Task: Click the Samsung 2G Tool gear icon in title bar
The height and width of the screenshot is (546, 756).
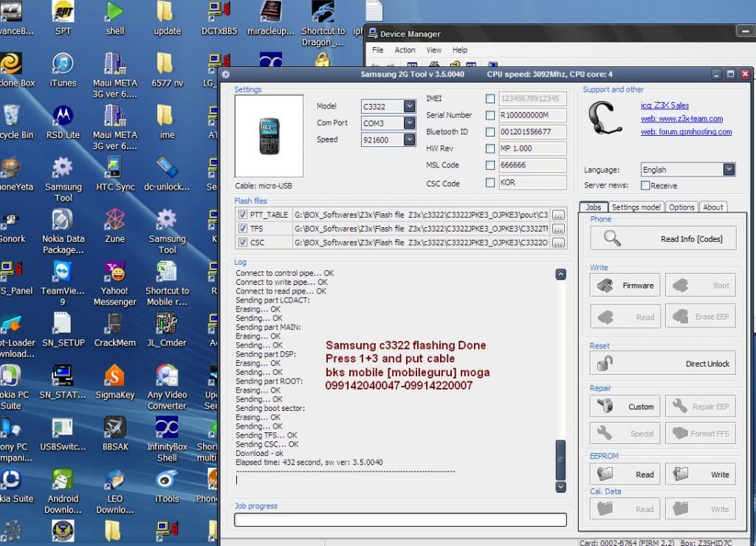Action: click(226, 75)
